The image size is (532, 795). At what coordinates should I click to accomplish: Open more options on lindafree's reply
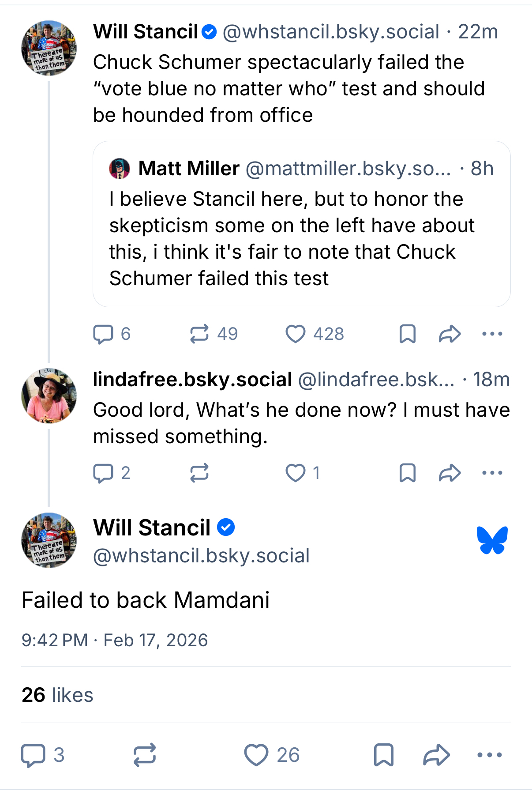(492, 473)
